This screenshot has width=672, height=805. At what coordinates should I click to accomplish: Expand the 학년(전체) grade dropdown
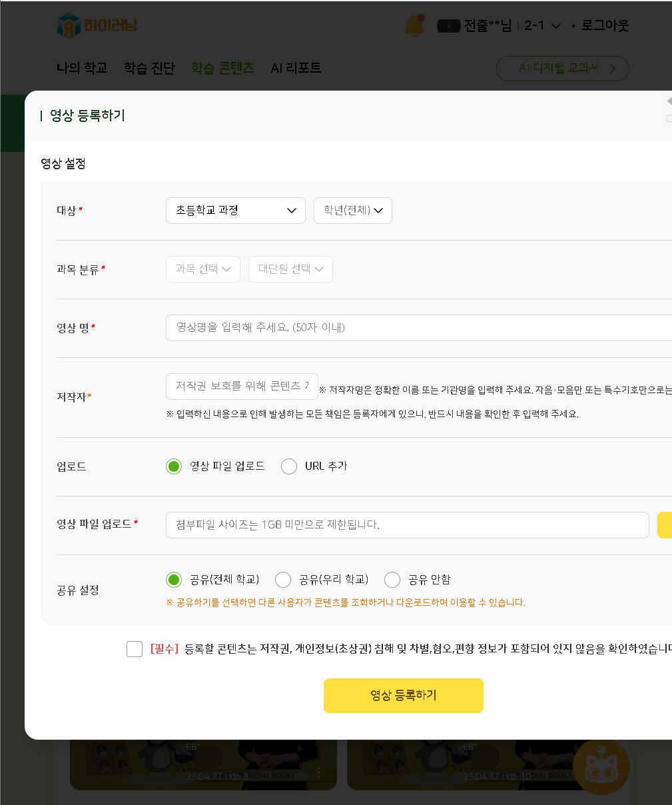tap(352, 211)
